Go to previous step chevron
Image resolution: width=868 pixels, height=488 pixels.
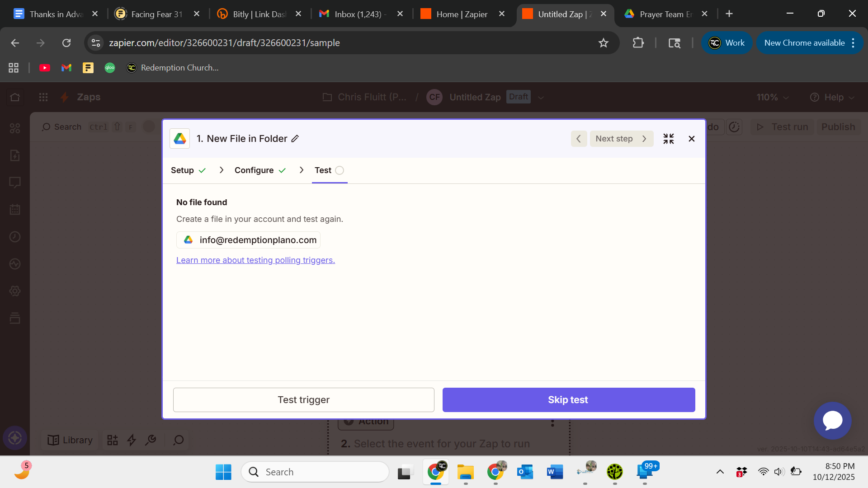click(x=579, y=139)
